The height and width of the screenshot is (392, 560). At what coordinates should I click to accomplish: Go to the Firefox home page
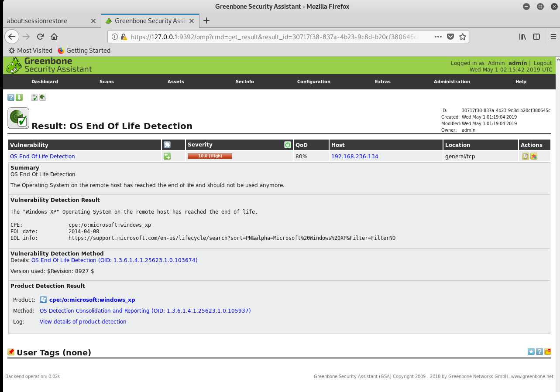pyautogui.click(x=54, y=37)
